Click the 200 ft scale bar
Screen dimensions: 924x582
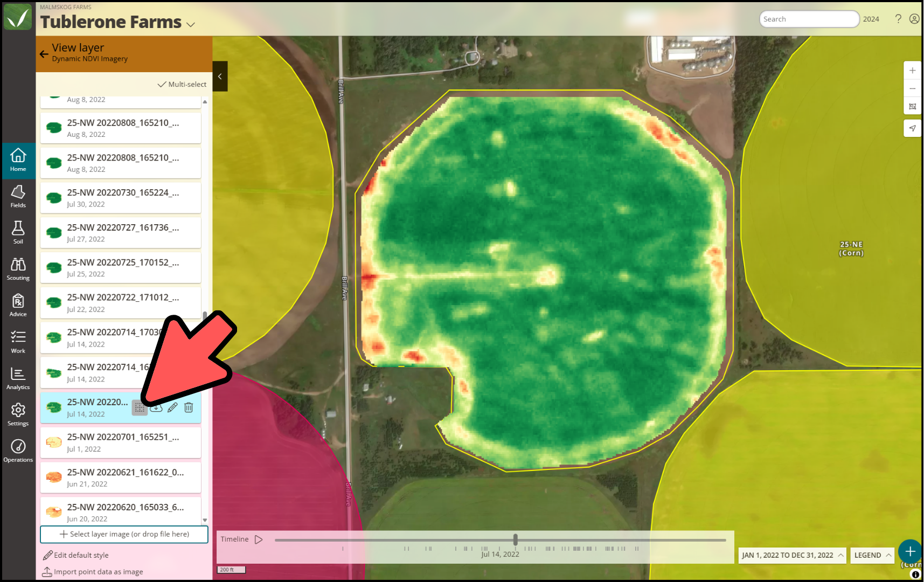click(x=231, y=570)
